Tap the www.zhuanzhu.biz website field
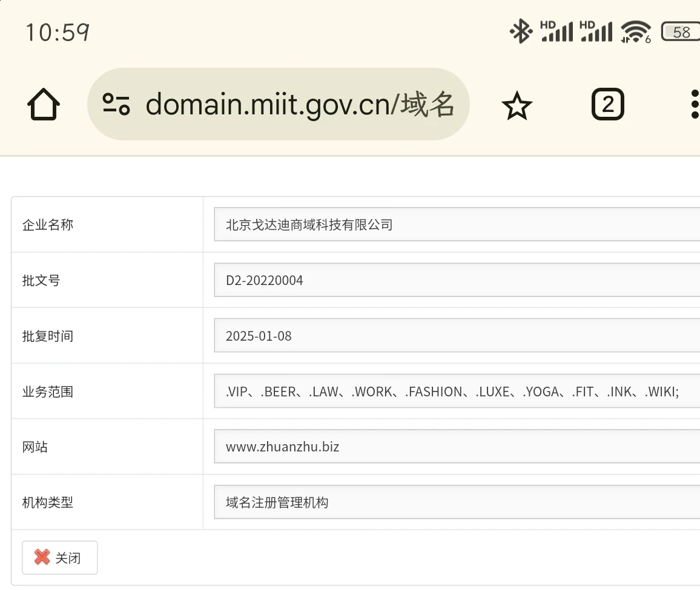 pyautogui.click(x=457, y=447)
